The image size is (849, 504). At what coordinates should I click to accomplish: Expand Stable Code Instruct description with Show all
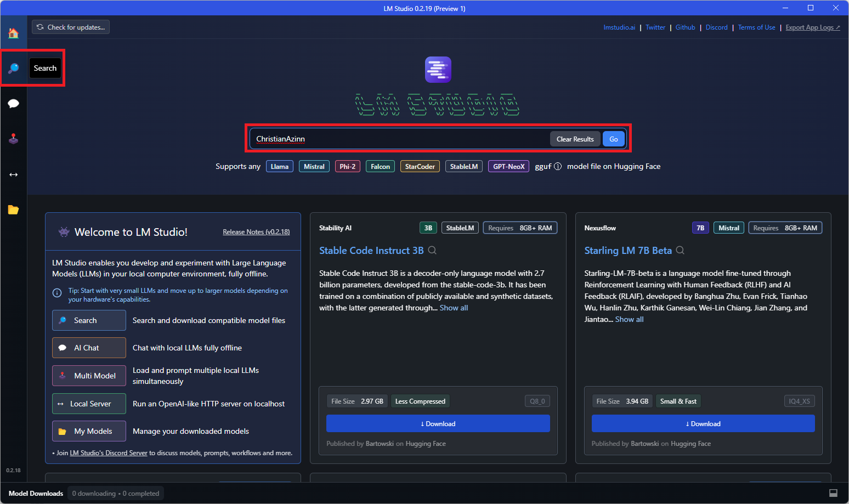click(454, 308)
